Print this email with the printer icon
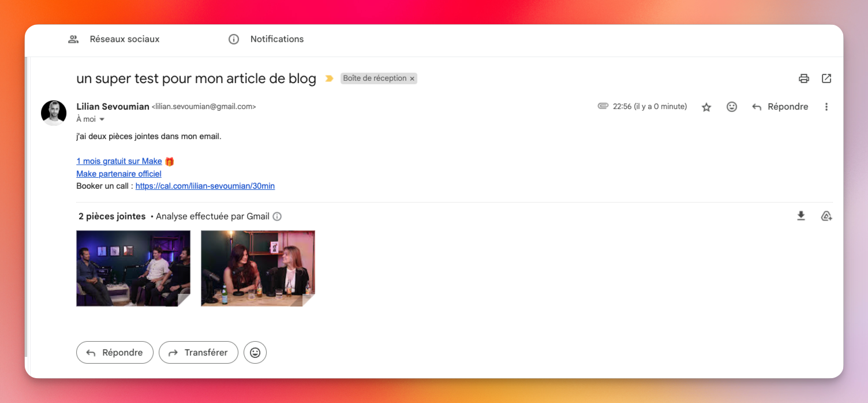 (803, 79)
